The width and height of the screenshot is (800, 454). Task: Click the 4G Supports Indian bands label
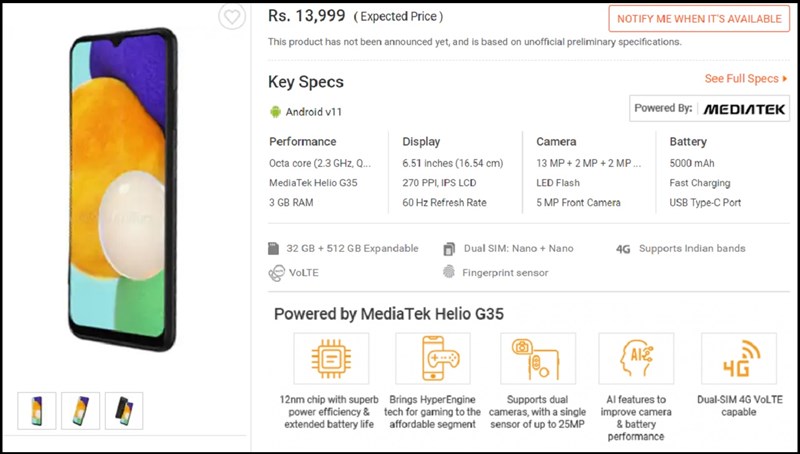tap(680, 248)
